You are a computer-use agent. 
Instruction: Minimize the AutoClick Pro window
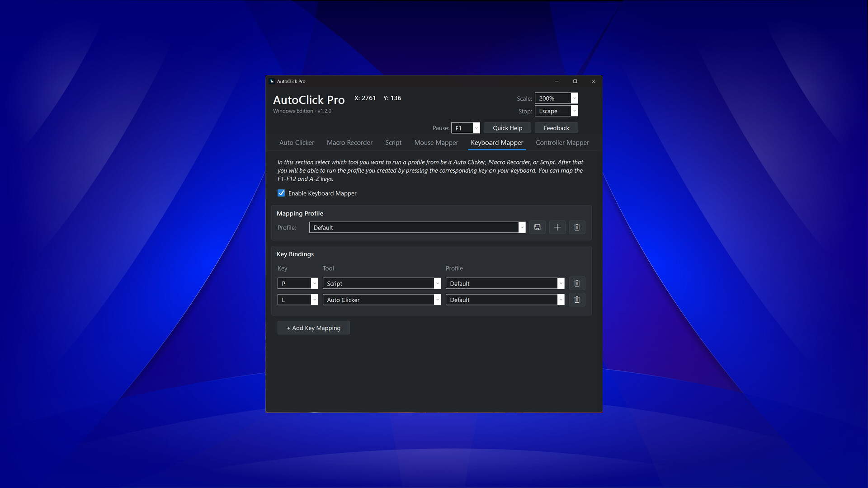[x=557, y=81]
